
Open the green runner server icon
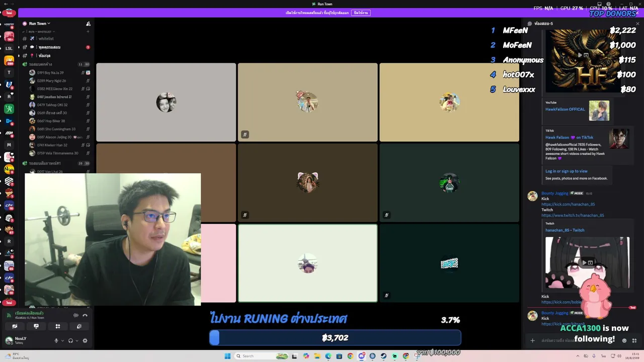(9, 109)
